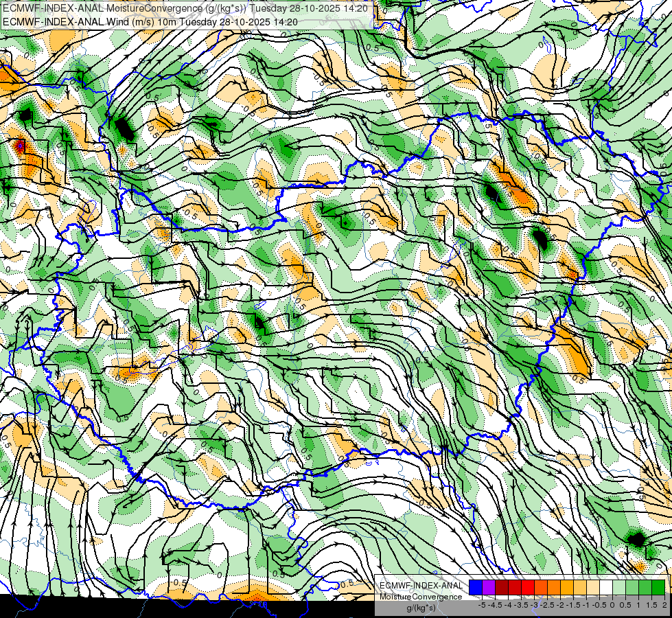Click the purple legend color swatch
The height and width of the screenshot is (618, 672).
point(489,588)
